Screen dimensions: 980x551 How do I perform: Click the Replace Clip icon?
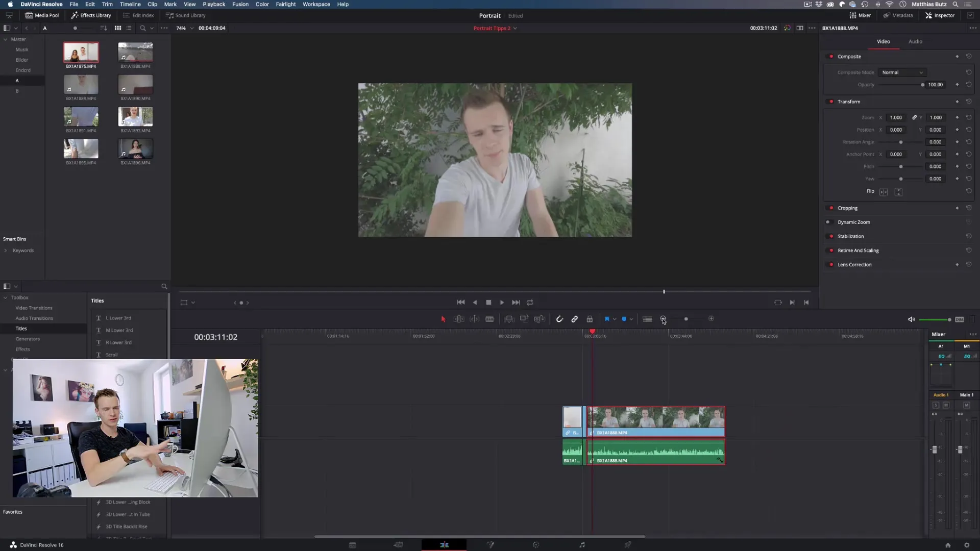pyautogui.click(x=540, y=319)
